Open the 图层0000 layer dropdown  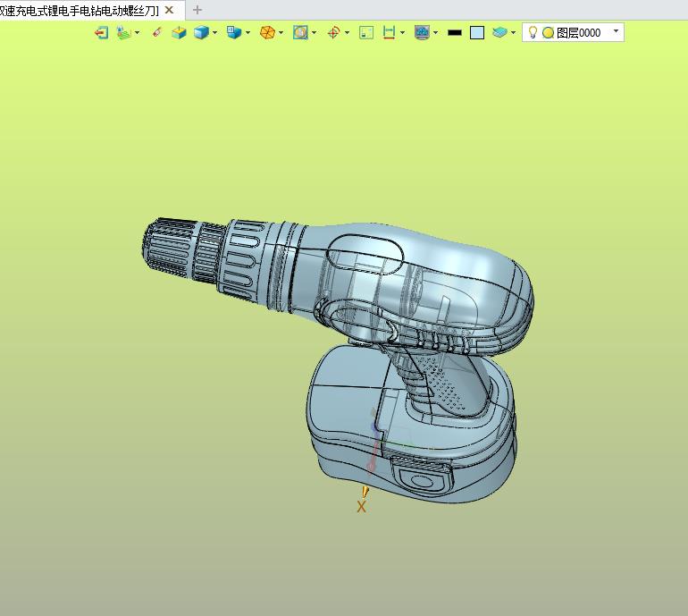(616, 31)
